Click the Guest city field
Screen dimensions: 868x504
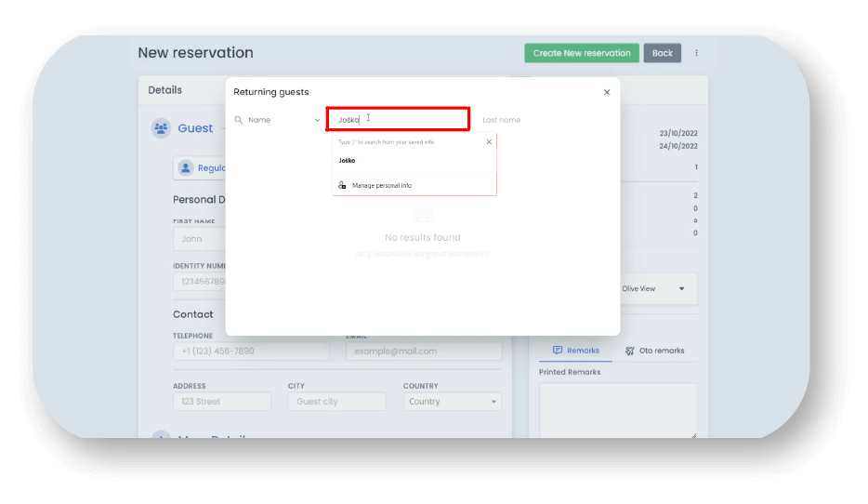pos(336,402)
